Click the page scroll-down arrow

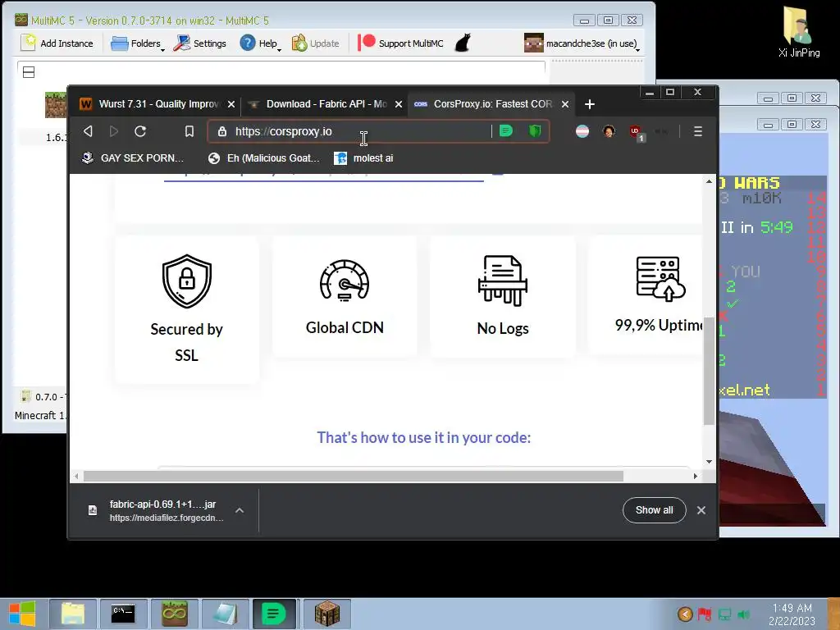click(x=709, y=462)
